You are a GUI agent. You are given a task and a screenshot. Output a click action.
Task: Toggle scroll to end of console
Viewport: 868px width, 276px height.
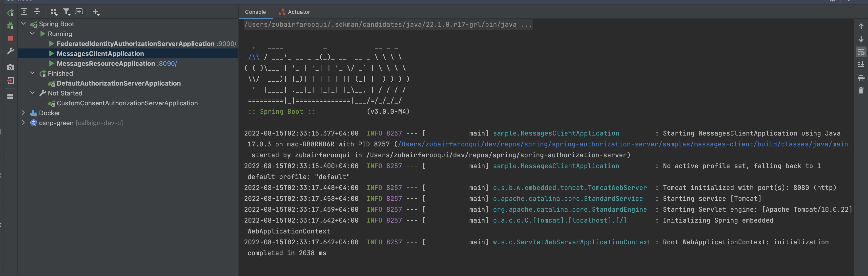(861, 65)
